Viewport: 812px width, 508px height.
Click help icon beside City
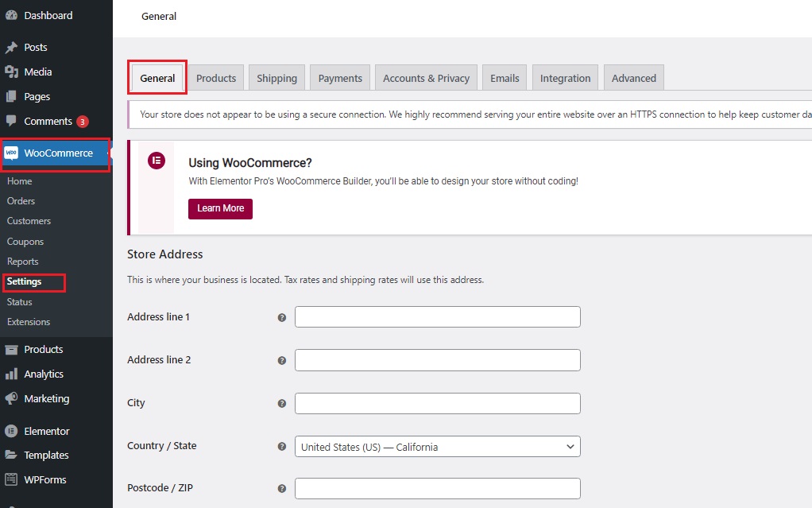coord(282,404)
